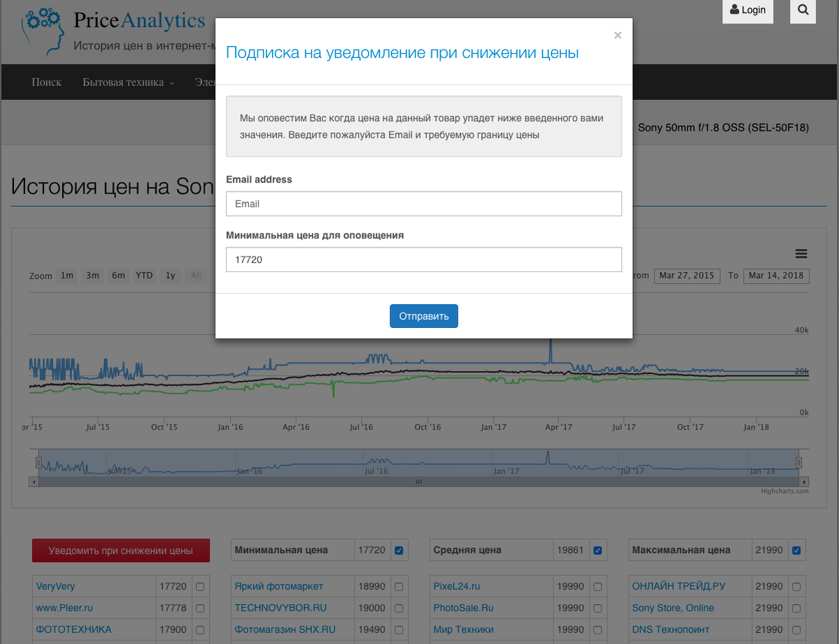Select the All zoom range
839x644 pixels.
196,276
